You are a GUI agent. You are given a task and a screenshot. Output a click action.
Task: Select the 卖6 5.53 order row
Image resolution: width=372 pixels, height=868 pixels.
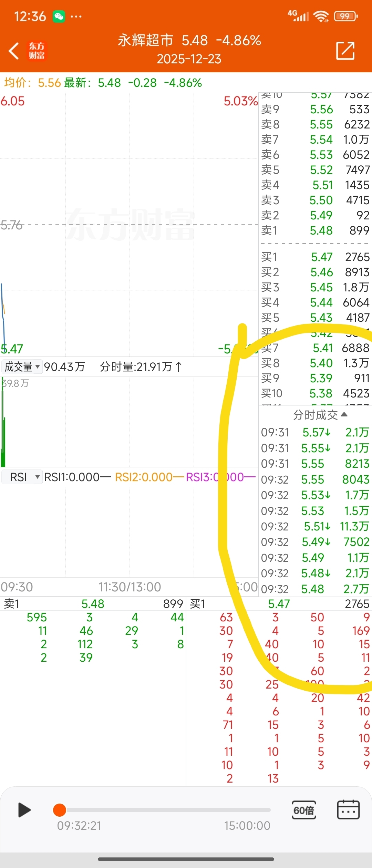click(x=315, y=154)
